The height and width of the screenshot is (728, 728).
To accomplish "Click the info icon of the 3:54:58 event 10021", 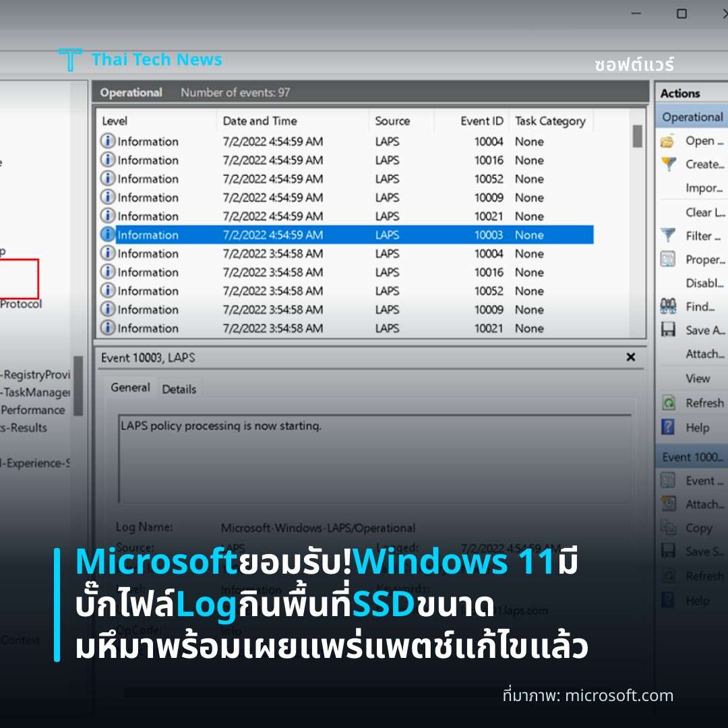I will click(x=107, y=328).
